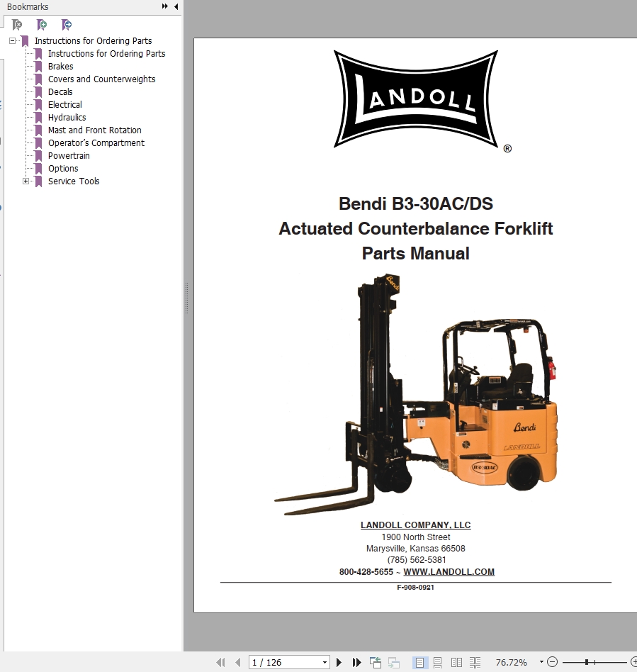Click the next view icon

coord(394,663)
